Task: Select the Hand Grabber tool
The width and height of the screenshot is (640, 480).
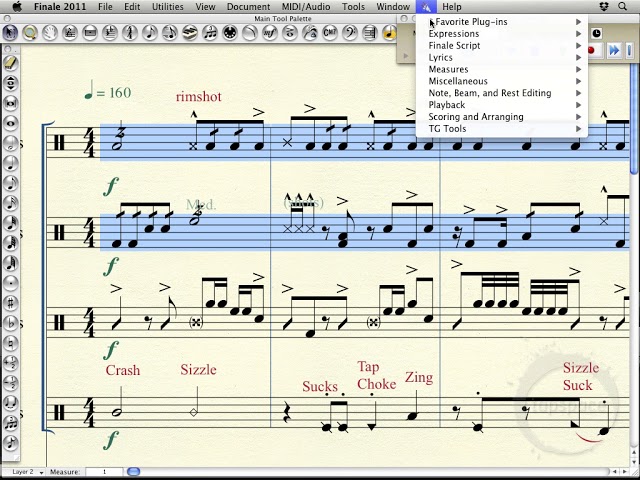Action: click(x=50, y=33)
